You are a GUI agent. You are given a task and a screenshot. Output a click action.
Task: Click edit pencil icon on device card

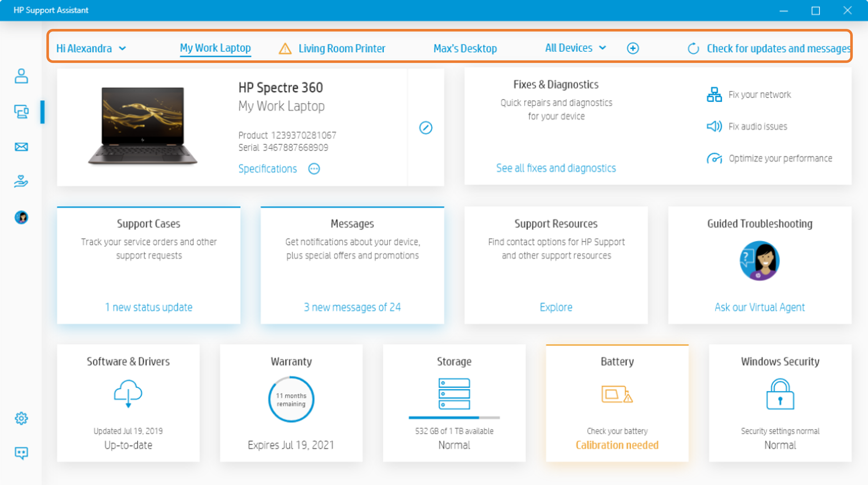[425, 128]
